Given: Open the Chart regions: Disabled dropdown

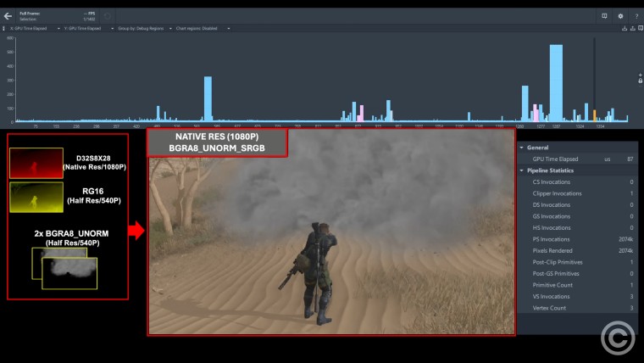Looking at the screenshot, I should coord(200,28).
